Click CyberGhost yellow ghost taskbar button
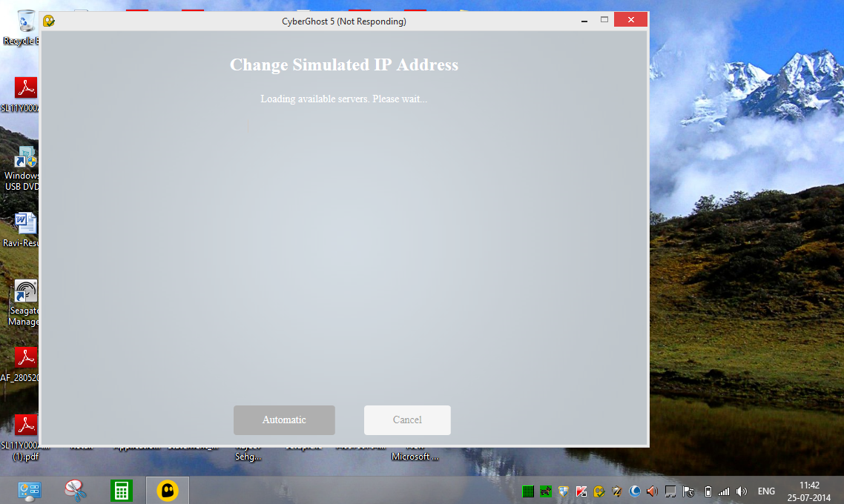844x504 pixels. tap(168, 491)
